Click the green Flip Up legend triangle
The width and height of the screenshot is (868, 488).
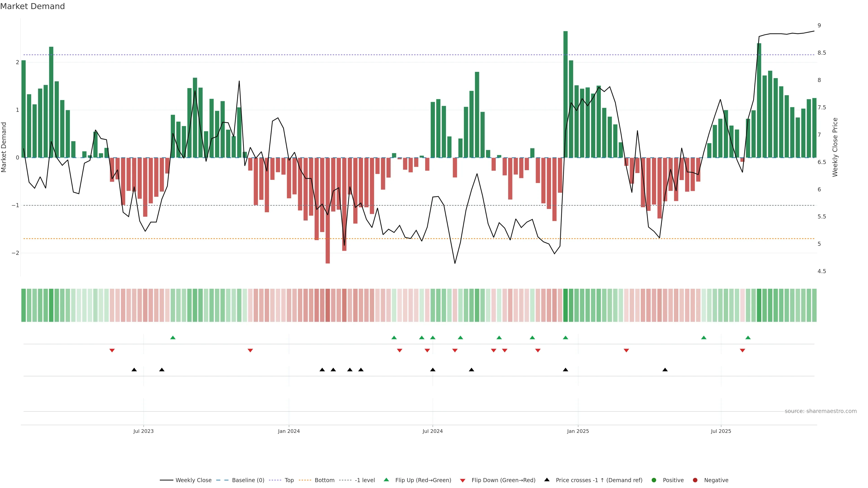(x=387, y=480)
